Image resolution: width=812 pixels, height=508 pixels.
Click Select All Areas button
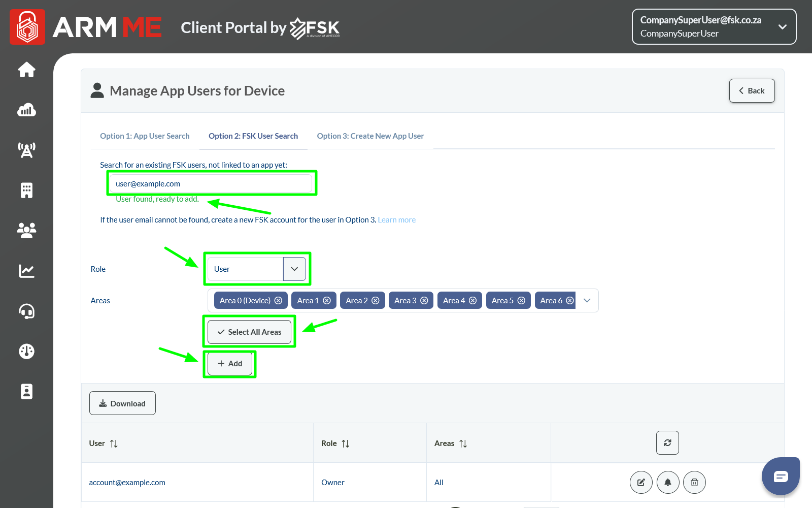click(x=249, y=332)
